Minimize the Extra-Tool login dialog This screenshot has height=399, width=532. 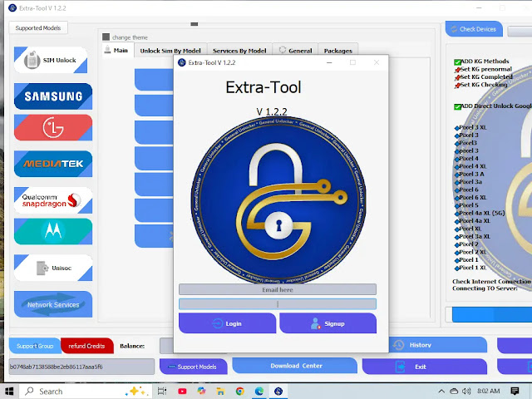click(329, 62)
